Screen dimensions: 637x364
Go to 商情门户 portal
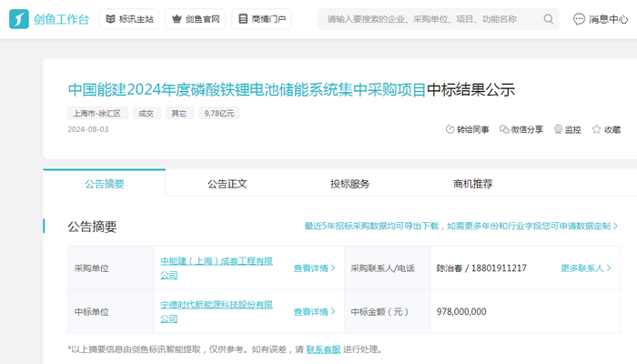pyautogui.click(x=261, y=19)
